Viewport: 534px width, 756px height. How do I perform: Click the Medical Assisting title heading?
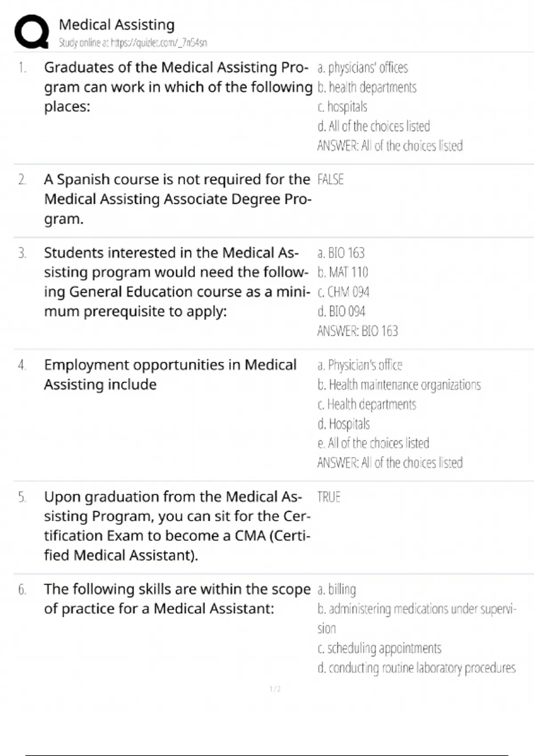pos(117,25)
